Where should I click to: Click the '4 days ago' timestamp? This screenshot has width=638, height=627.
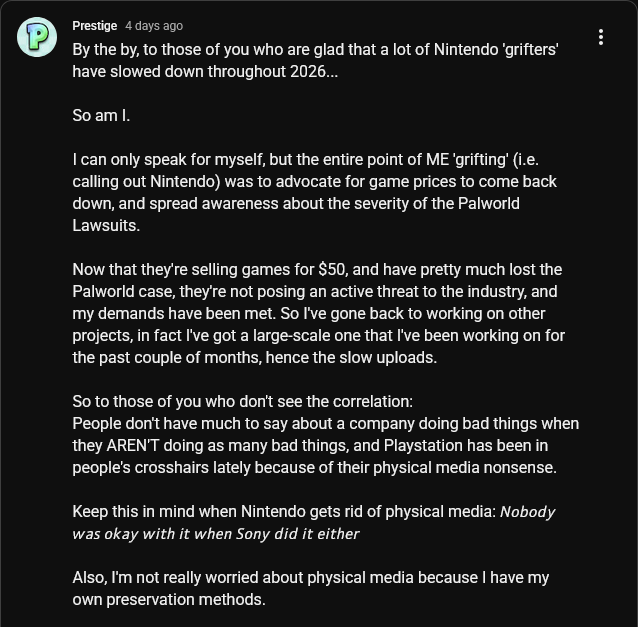pyautogui.click(x=154, y=26)
